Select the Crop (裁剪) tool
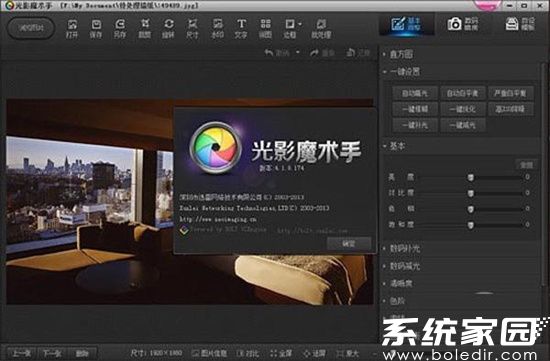 click(145, 28)
